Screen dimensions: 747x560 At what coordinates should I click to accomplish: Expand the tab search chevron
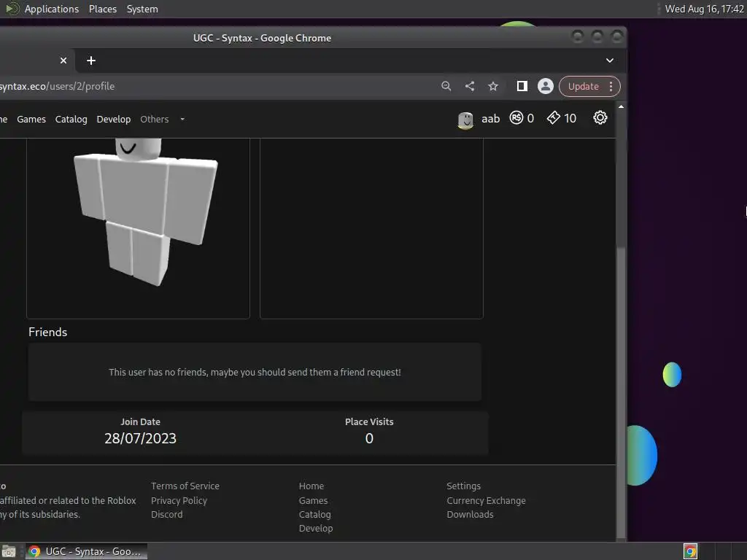point(610,61)
